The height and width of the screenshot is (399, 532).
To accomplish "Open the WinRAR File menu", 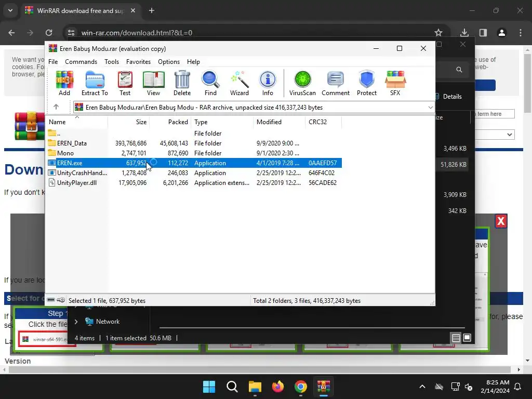I will [53, 62].
